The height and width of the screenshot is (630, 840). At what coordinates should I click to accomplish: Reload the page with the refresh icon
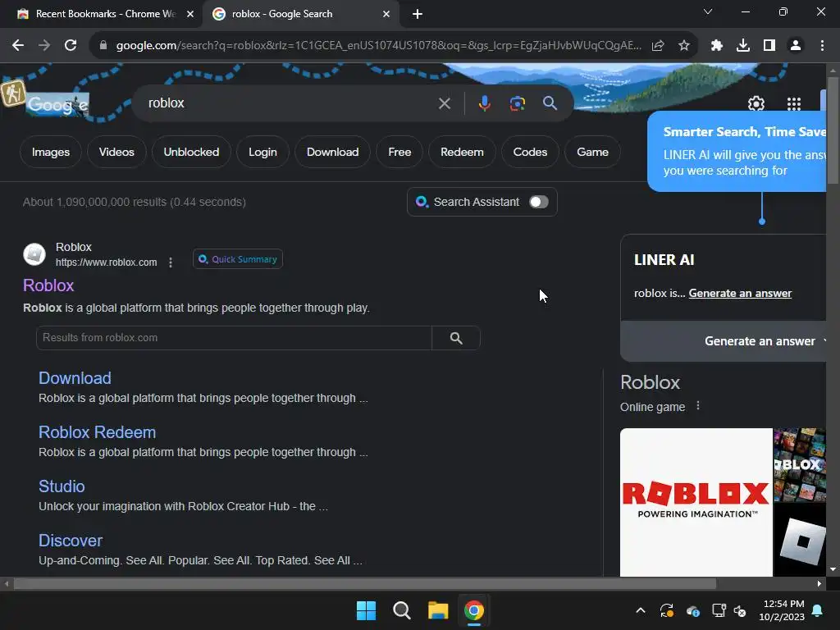click(x=71, y=46)
